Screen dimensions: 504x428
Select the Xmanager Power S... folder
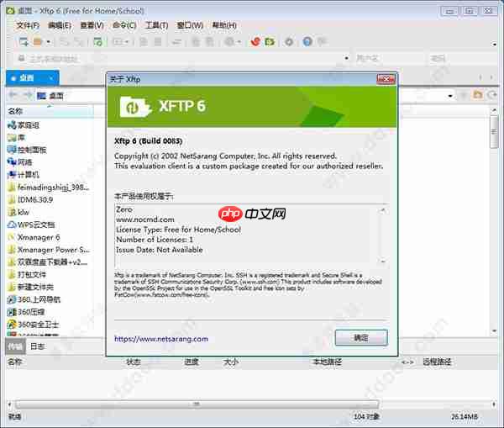[49, 250]
